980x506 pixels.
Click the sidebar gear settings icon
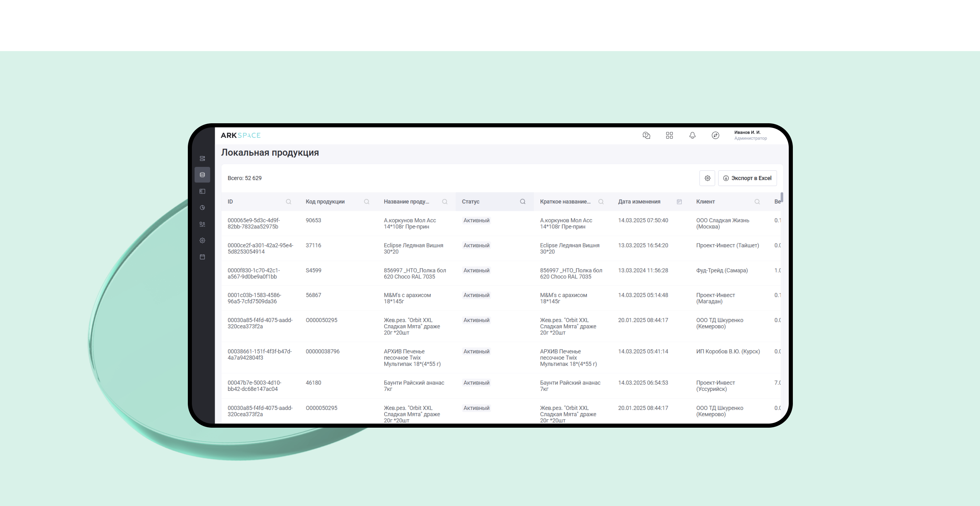(202, 241)
